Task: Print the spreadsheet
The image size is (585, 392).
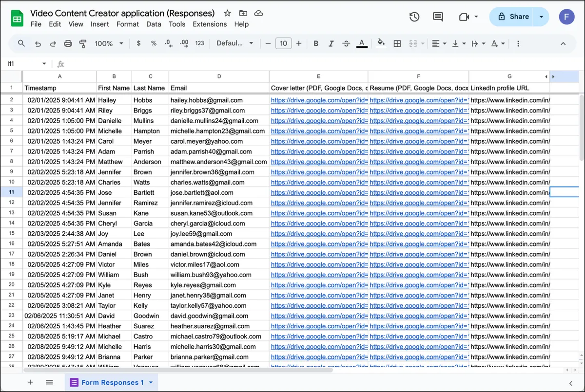Action: 68,43
